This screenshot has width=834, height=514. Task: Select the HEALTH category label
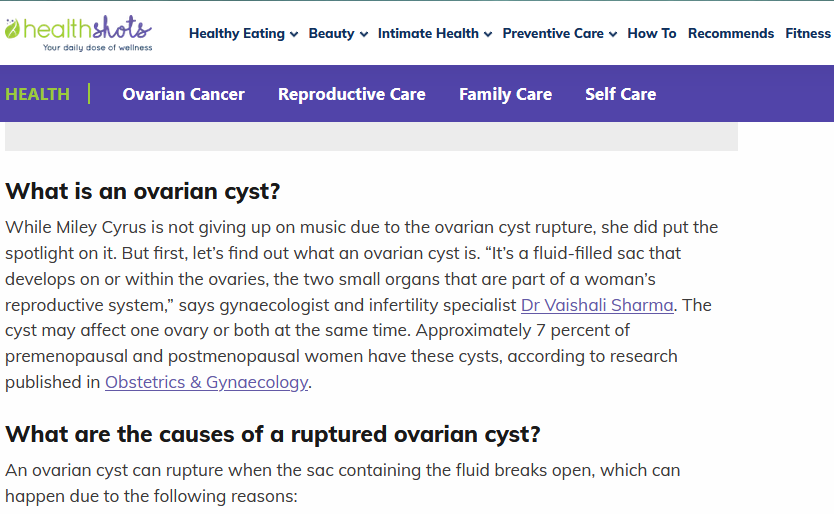(37, 94)
